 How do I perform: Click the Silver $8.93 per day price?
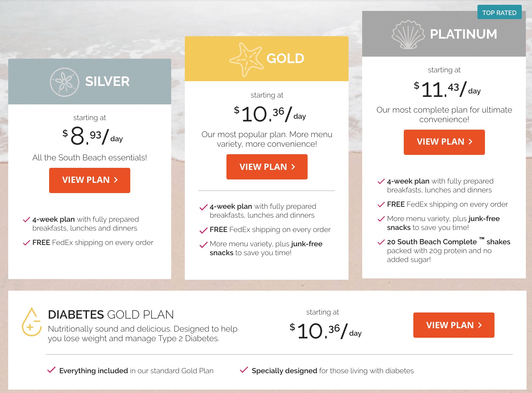tap(92, 136)
